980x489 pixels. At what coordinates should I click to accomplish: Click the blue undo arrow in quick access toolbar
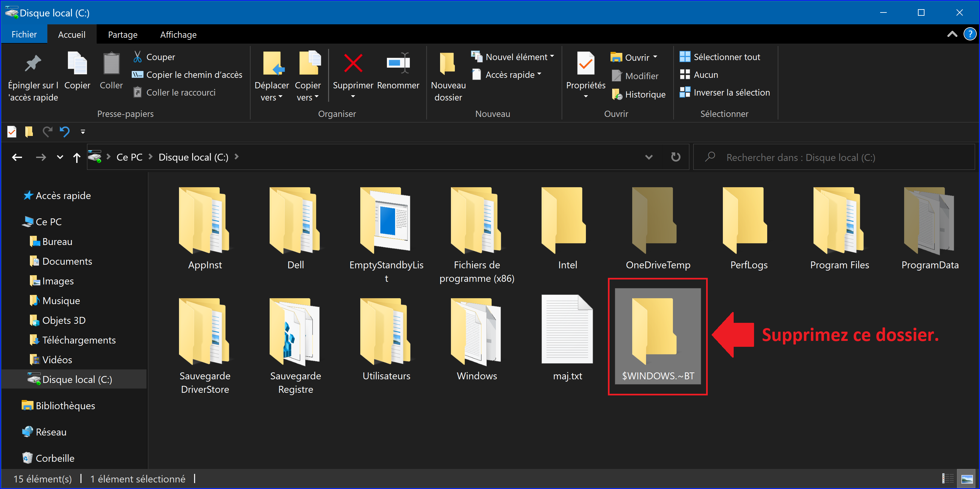tap(65, 132)
